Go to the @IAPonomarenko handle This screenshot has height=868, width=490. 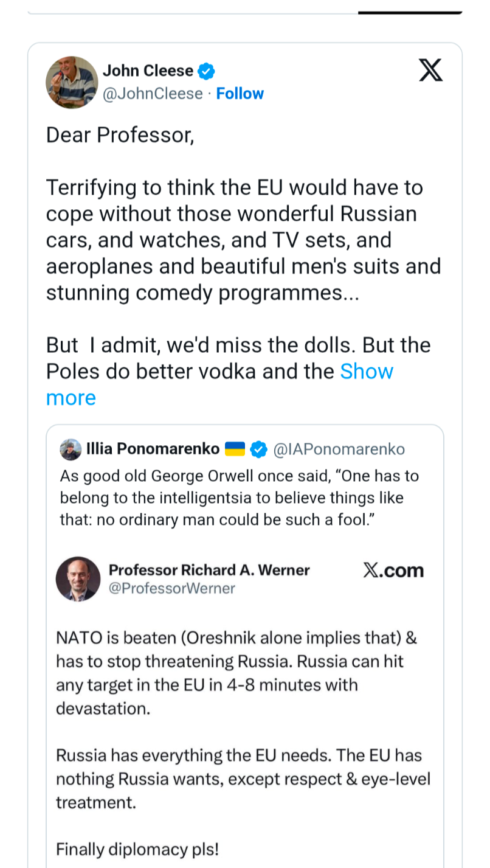coord(339,450)
